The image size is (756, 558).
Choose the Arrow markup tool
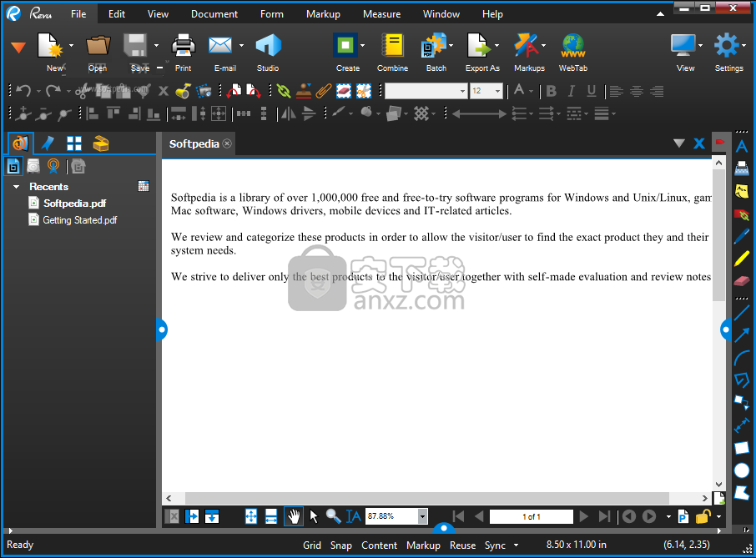(x=742, y=335)
